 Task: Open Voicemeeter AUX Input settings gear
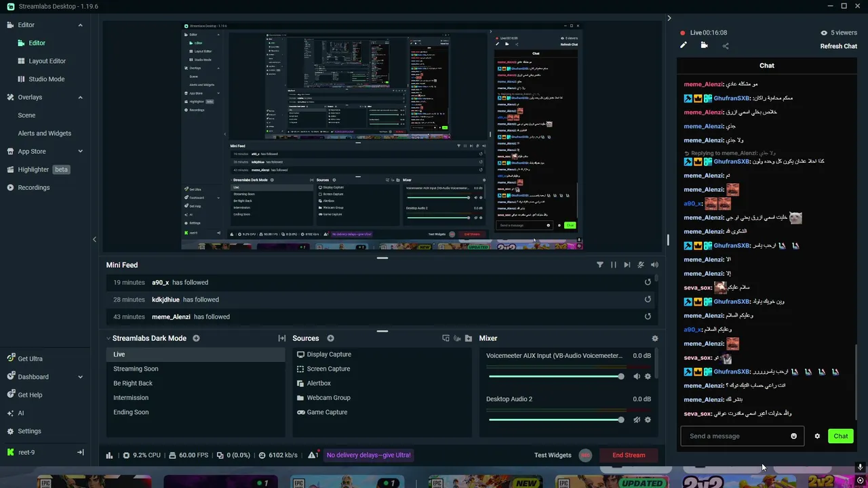coord(648,376)
